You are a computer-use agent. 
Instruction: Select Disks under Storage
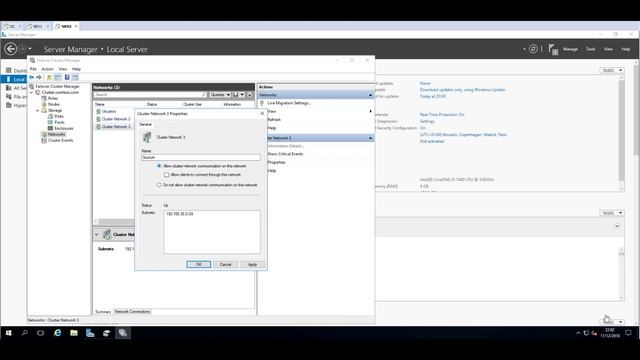point(59,116)
